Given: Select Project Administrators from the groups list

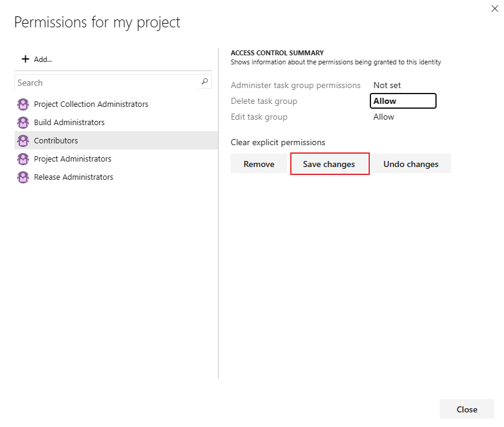Looking at the screenshot, I should pos(72,159).
